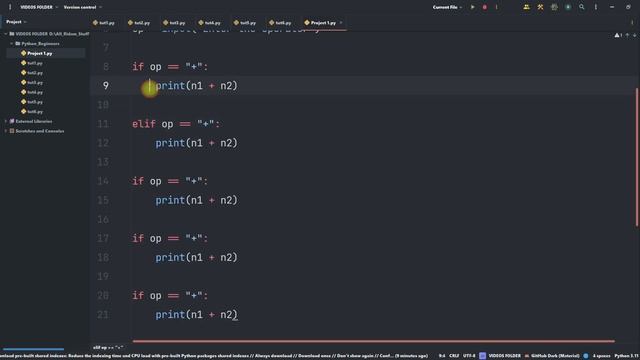Click the teal circular account icon
The image size is (640, 360).
click(x=568, y=7)
